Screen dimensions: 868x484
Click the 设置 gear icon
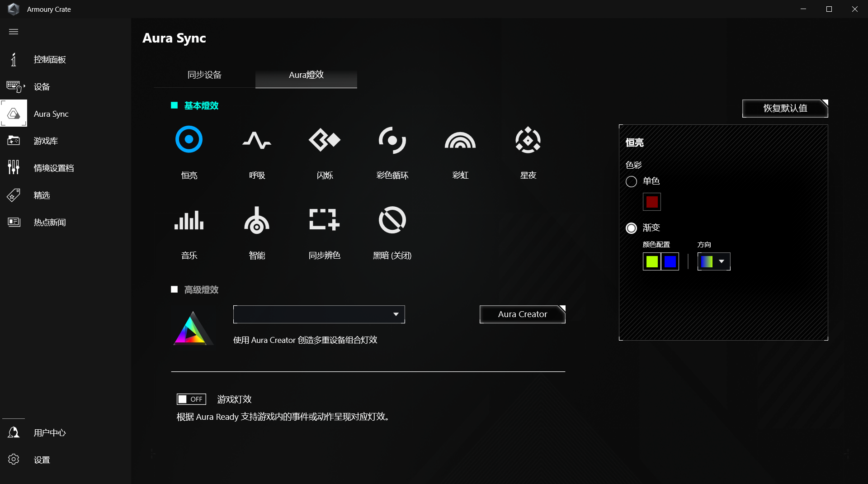pos(14,460)
